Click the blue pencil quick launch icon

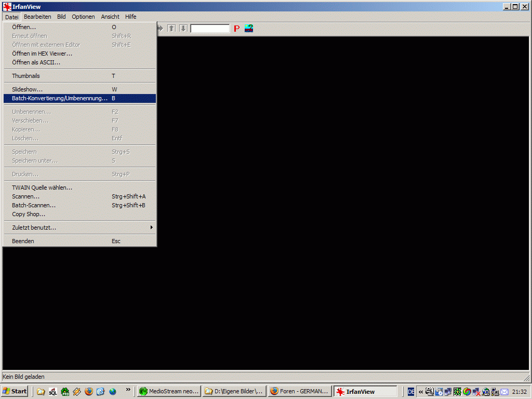tap(100, 392)
